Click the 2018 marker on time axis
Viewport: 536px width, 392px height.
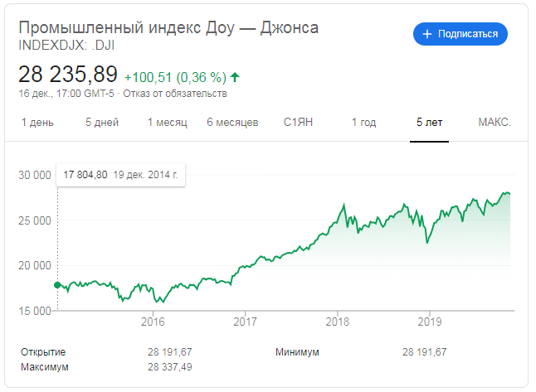coord(338,322)
